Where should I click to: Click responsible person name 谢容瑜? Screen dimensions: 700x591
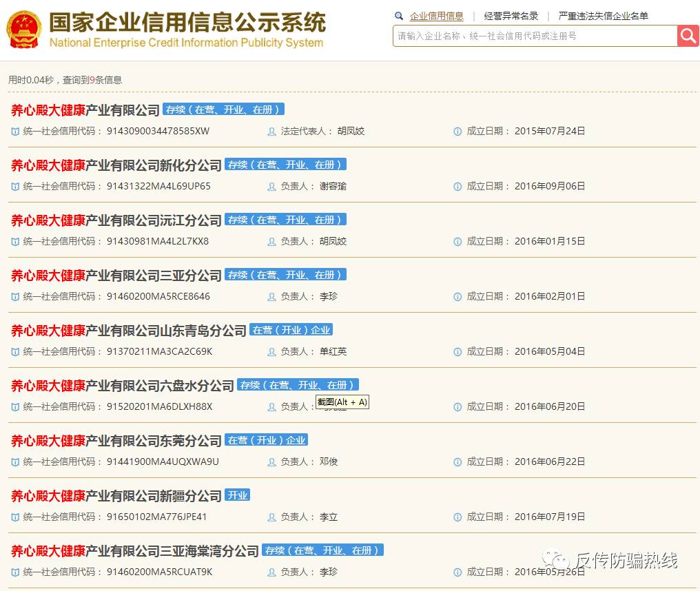(333, 186)
